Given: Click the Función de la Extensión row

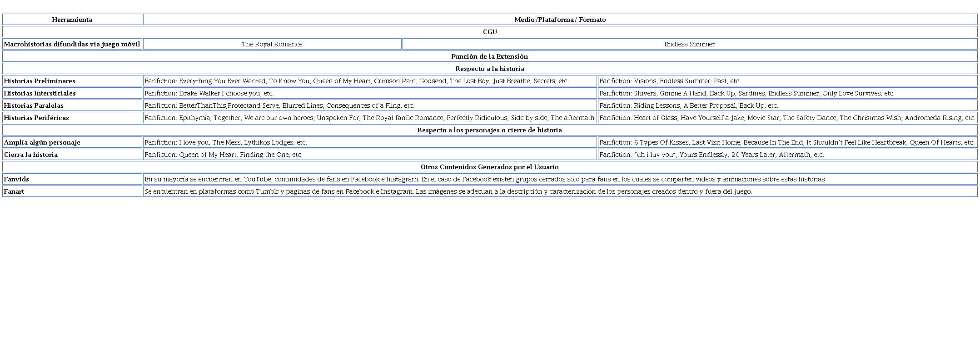Looking at the screenshot, I should (490, 56).
